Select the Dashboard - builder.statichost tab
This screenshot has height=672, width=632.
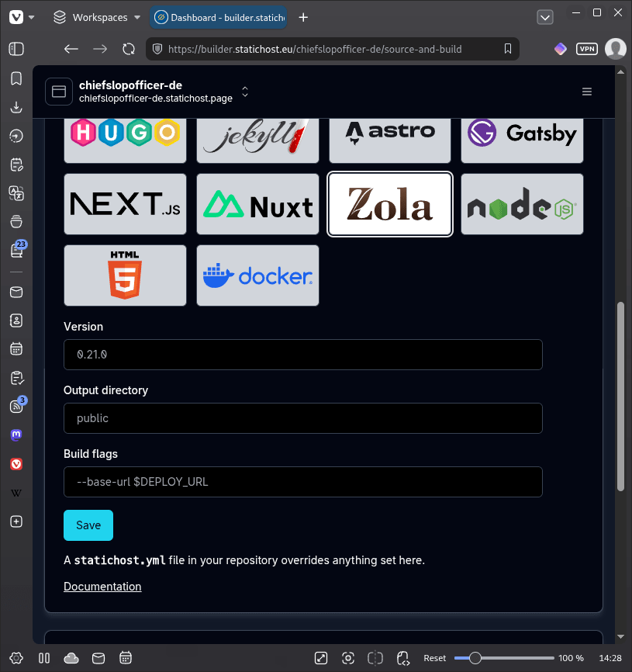pyautogui.click(x=219, y=17)
